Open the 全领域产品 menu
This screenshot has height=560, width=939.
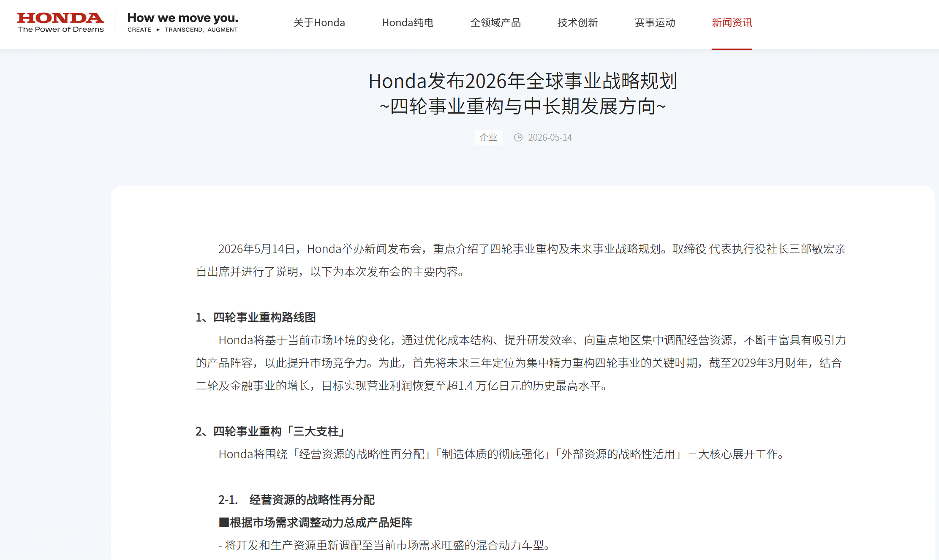click(x=495, y=22)
